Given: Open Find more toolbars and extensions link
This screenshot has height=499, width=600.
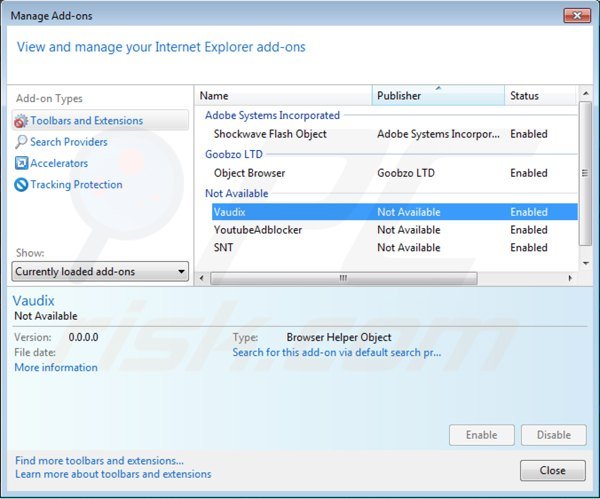Looking at the screenshot, I should [x=99, y=460].
